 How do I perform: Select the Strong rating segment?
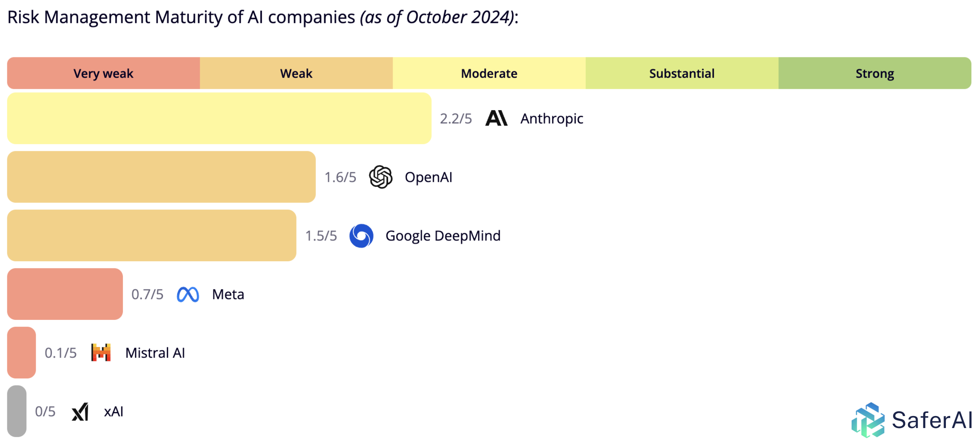click(875, 73)
